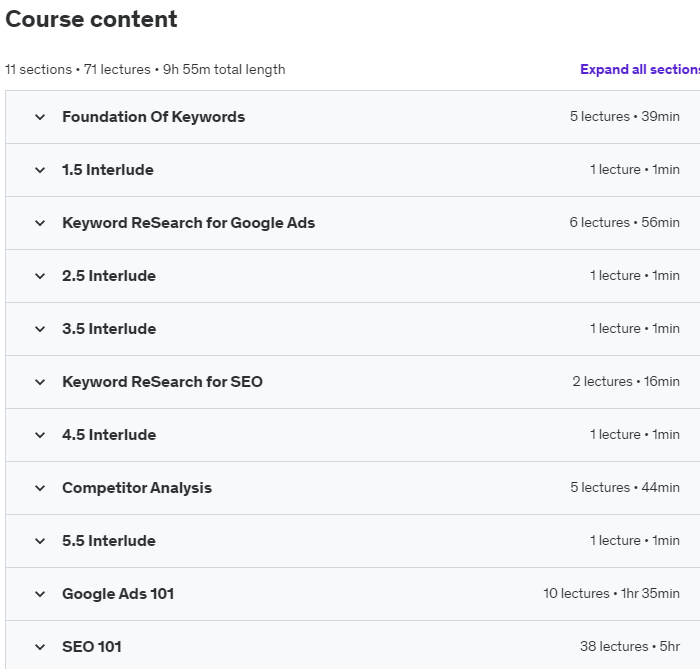Expand the 1.5 Interlude chevron

(x=40, y=170)
